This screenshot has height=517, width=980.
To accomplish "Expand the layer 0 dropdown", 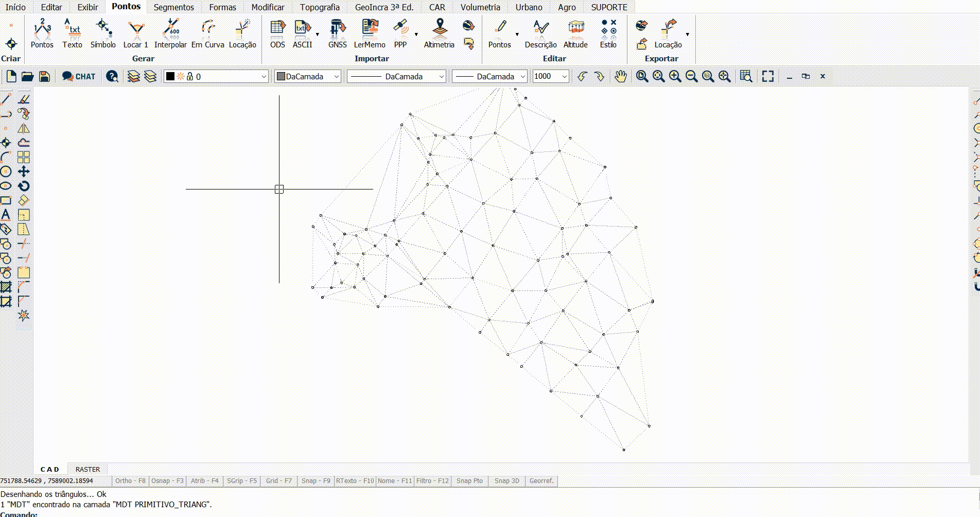I will (x=264, y=77).
